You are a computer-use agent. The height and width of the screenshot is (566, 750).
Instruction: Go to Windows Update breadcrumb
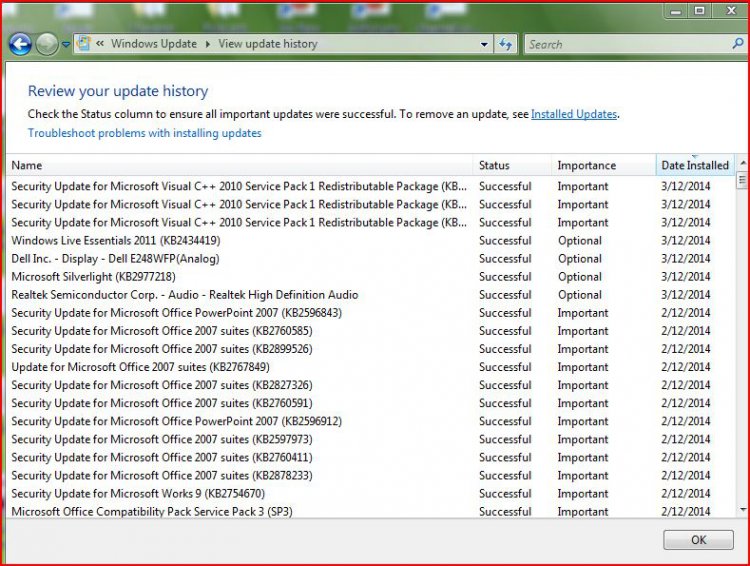[x=155, y=44]
